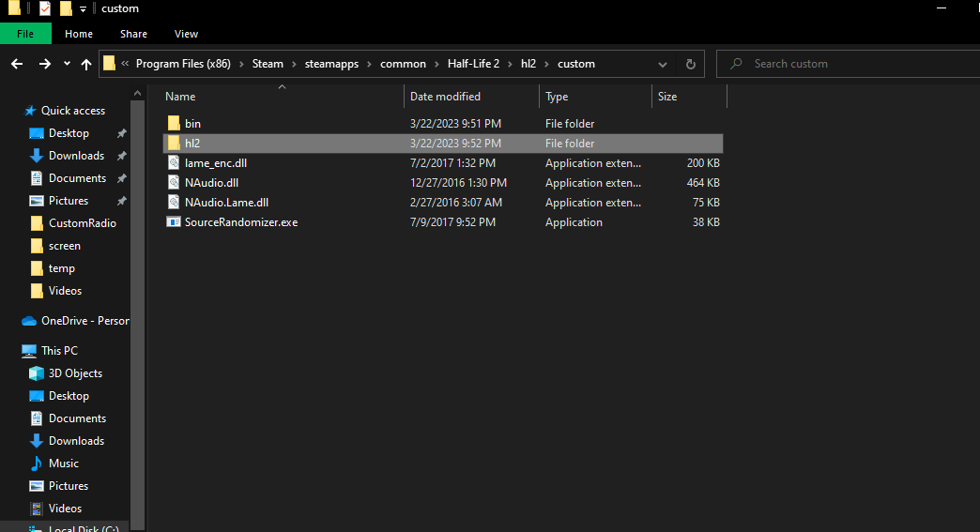Navigate to Steam breadcrumb
The image size is (980, 532).
pyautogui.click(x=268, y=64)
